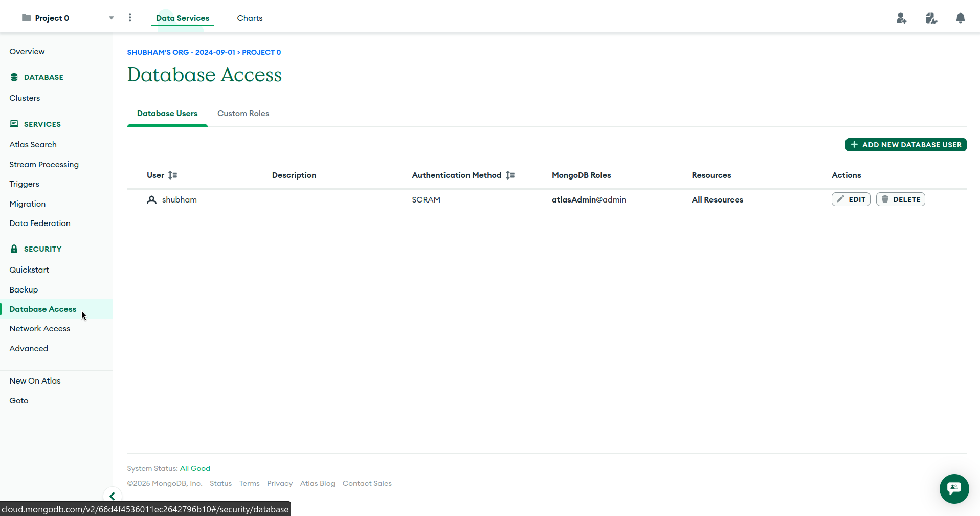Open the chat support bubble icon
The image size is (980, 516).
[954, 489]
